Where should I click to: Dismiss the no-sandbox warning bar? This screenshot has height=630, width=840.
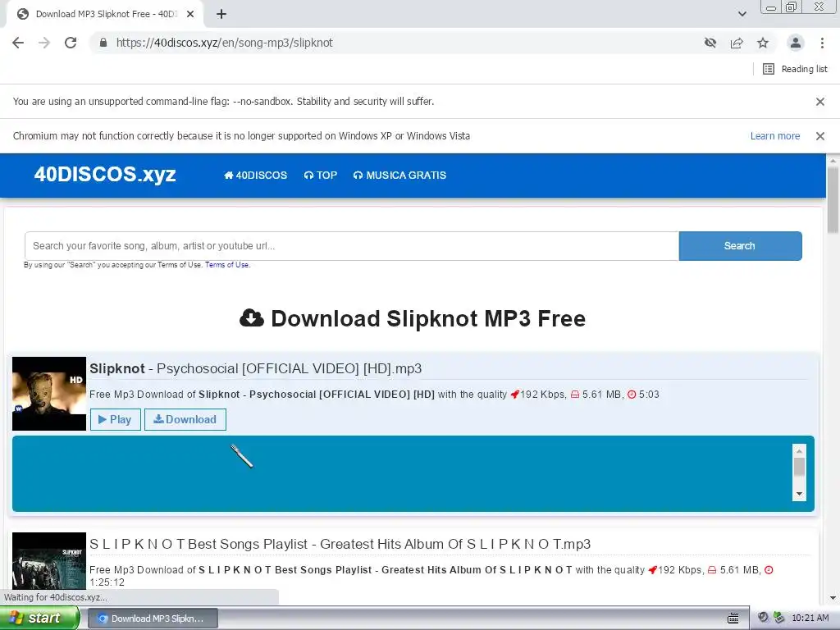pos(819,101)
